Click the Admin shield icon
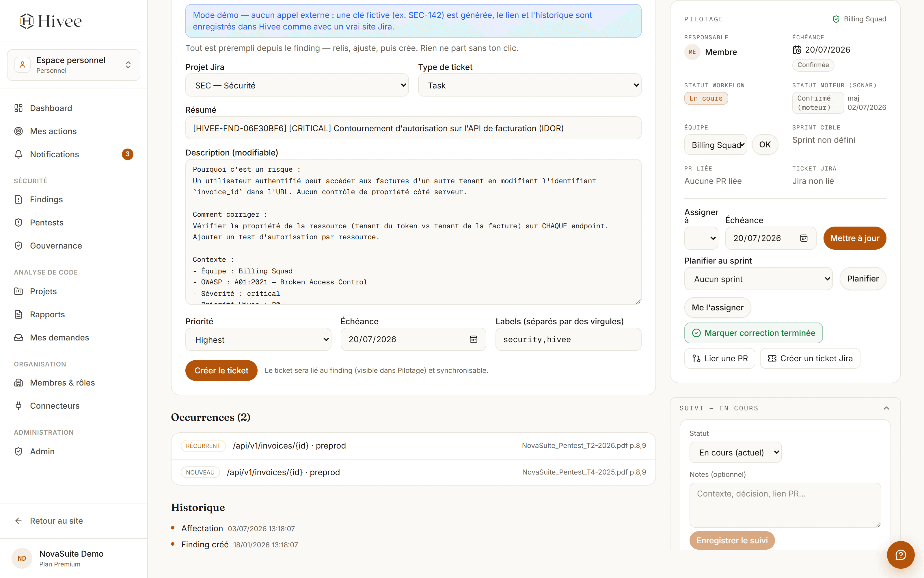924x578 pixels. 18,451
